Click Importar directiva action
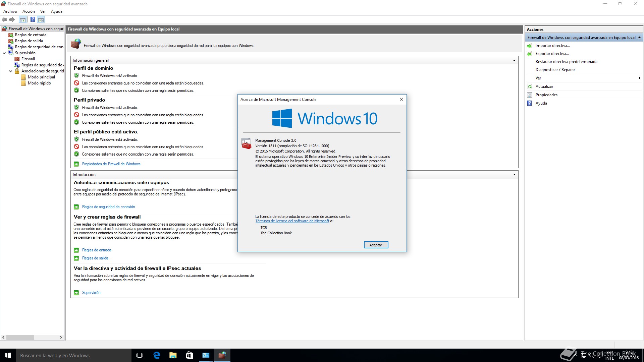The image size is (644, 362). [x=553, y=46]
